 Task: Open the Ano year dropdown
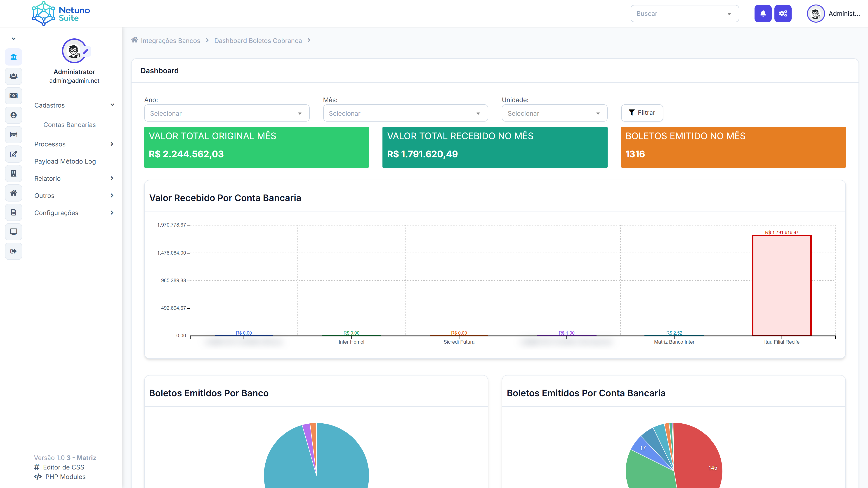click(227, 113)
